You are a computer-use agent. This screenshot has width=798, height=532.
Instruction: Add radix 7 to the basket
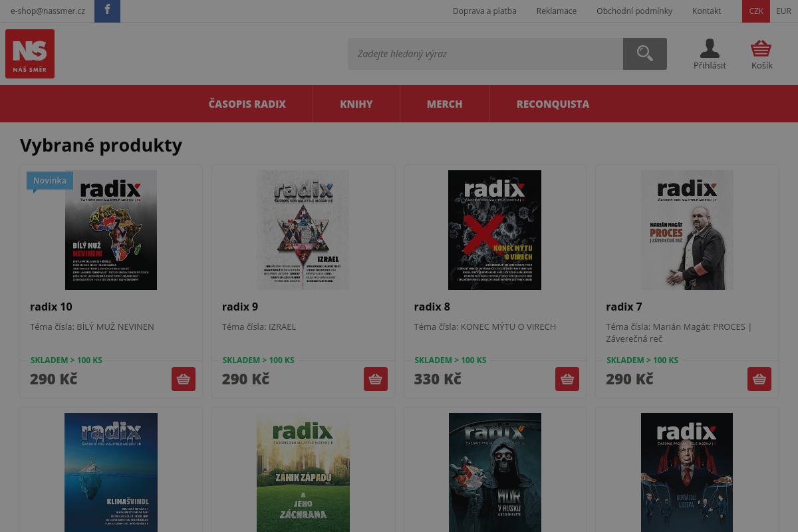click(x=759, y=379)
